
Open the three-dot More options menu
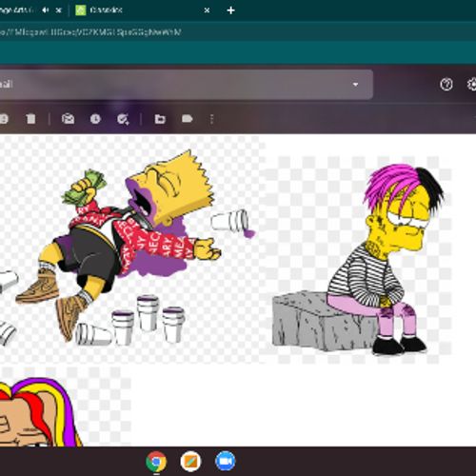[x=212, y=119]
